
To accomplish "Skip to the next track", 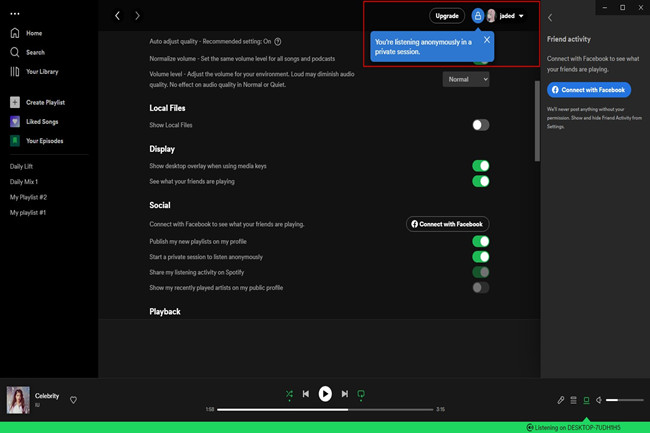I will coord(344,394).
